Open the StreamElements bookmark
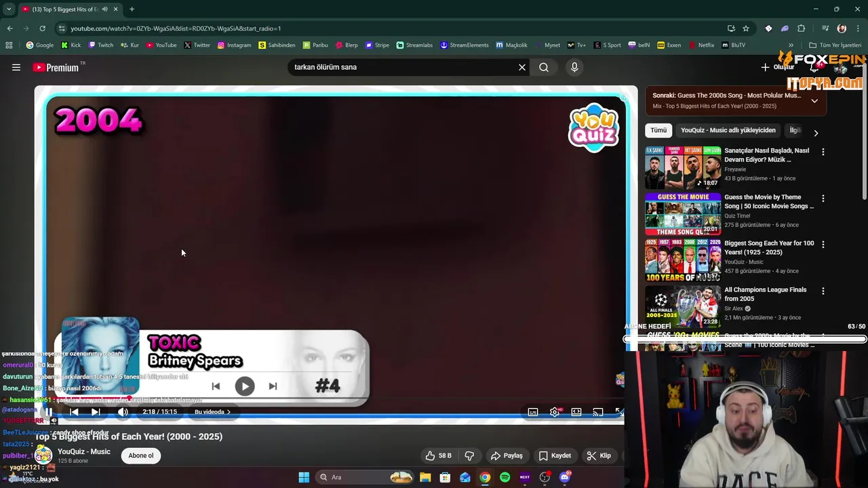The height and width of the screenshot is (488, 868). pyautogui.click(x=465, y=45)
